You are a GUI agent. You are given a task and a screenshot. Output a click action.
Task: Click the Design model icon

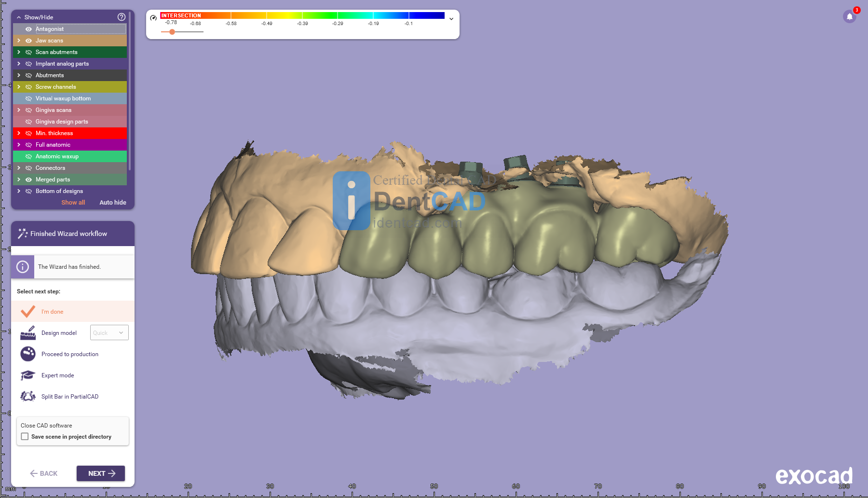point(28,333)
